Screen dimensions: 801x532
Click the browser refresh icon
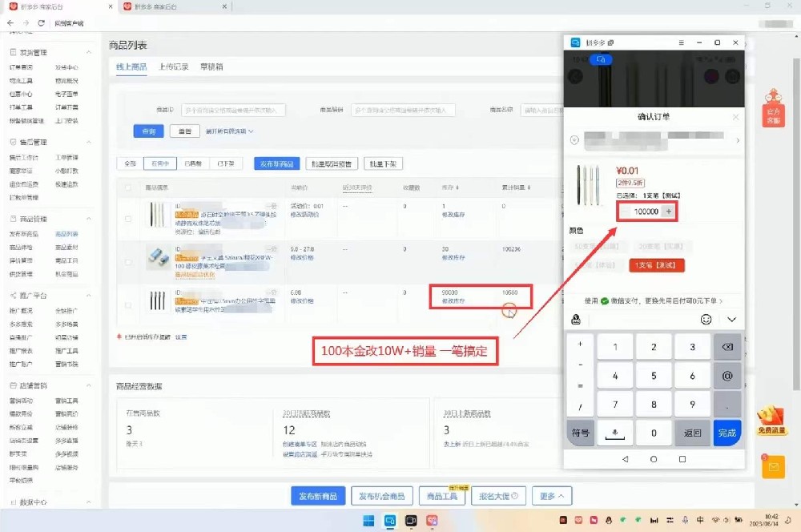tap(41, 23)
